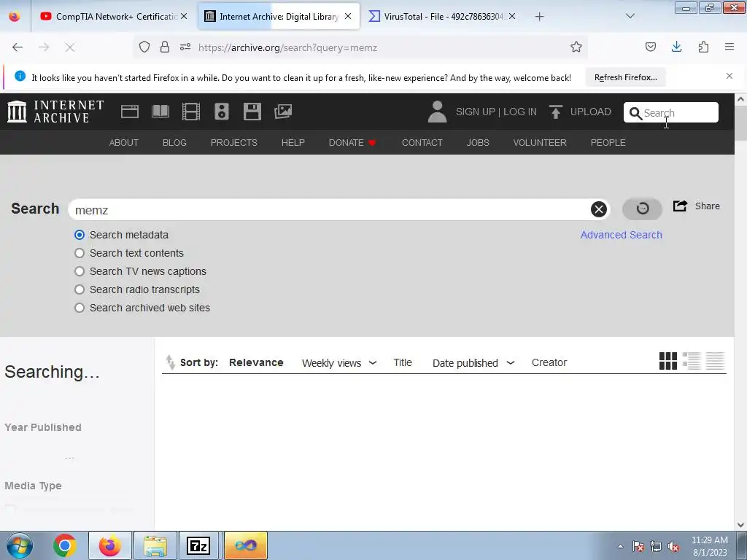Switch to CompTIA Network+ YouTube tab
747x560 pixels.
115,16
